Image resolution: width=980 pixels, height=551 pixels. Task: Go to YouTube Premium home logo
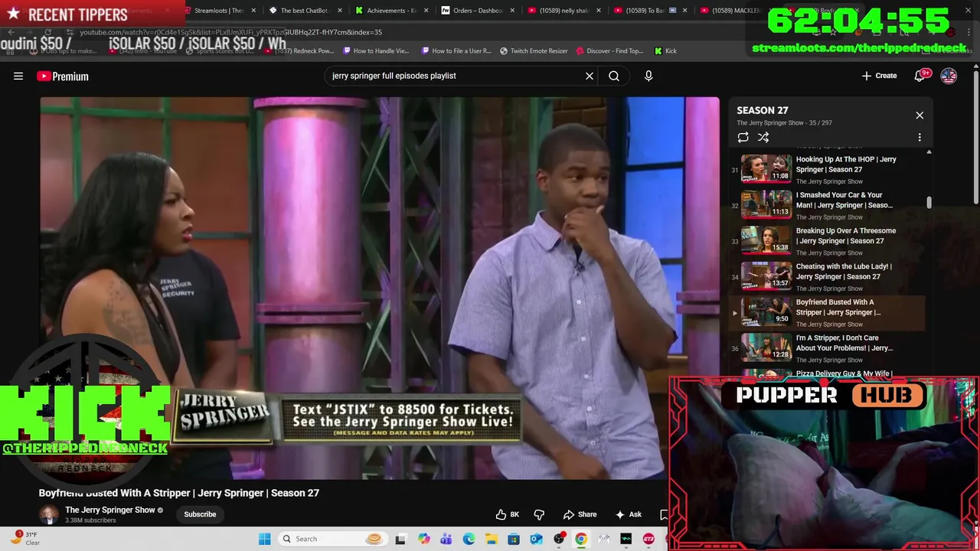click(x=63, y=76)
